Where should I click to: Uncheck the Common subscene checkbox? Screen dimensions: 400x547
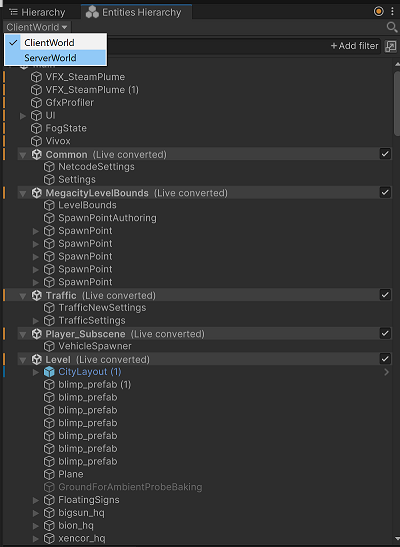tap(385, 154)
